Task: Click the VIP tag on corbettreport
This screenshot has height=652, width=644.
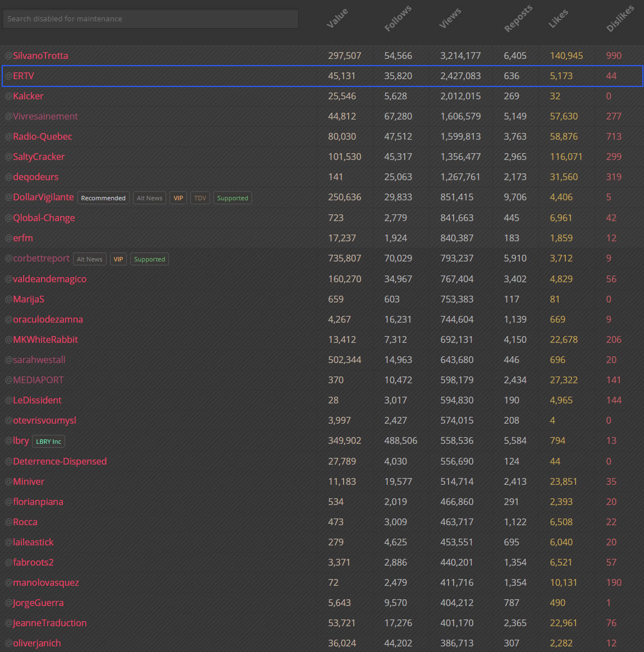Action: (118, 259)
